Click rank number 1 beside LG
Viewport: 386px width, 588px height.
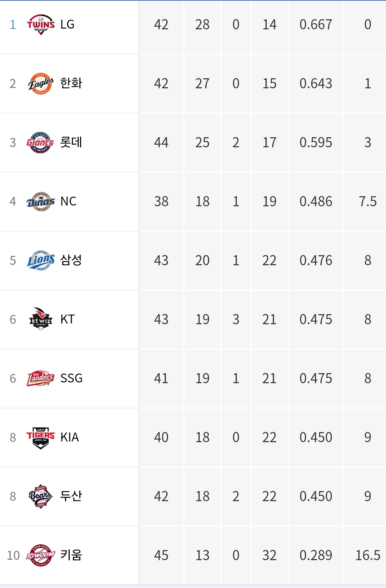pyautogui.click(x=13, y=25)
